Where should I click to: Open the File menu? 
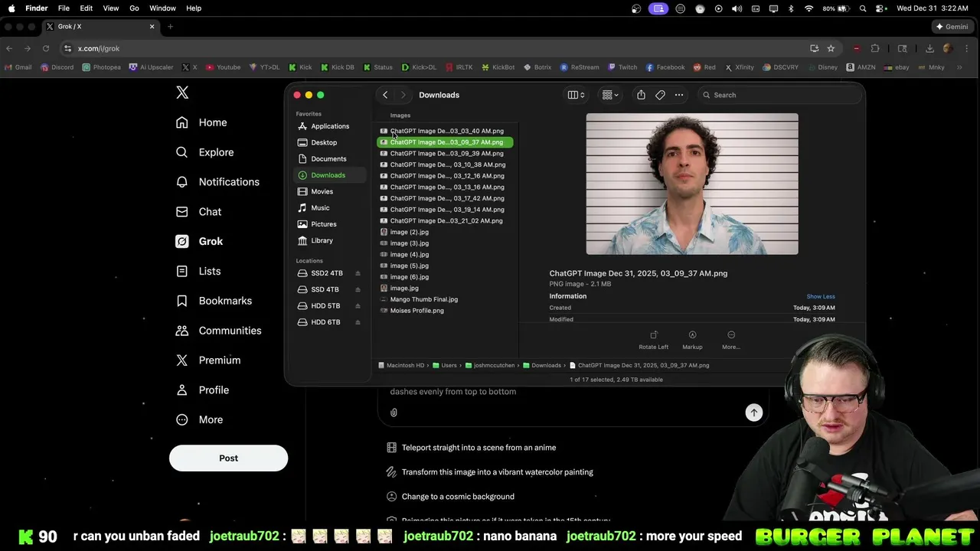64,8
